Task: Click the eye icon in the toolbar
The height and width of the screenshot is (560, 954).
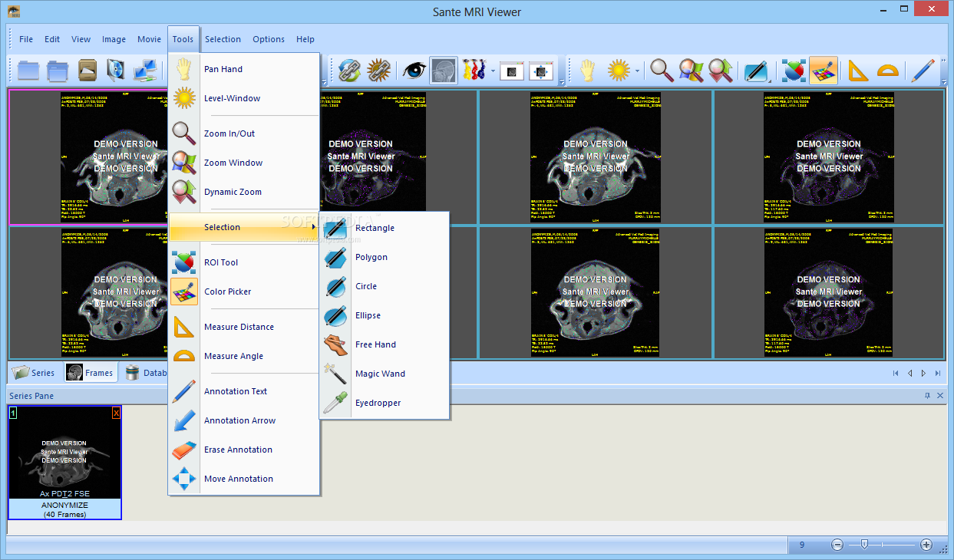Action: pos(414,71)
